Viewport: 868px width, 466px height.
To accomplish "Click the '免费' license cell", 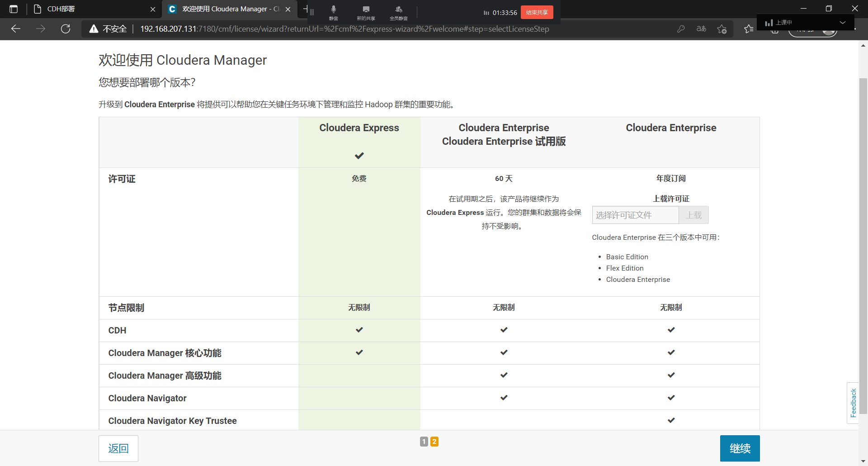I will tap(359, 178).
